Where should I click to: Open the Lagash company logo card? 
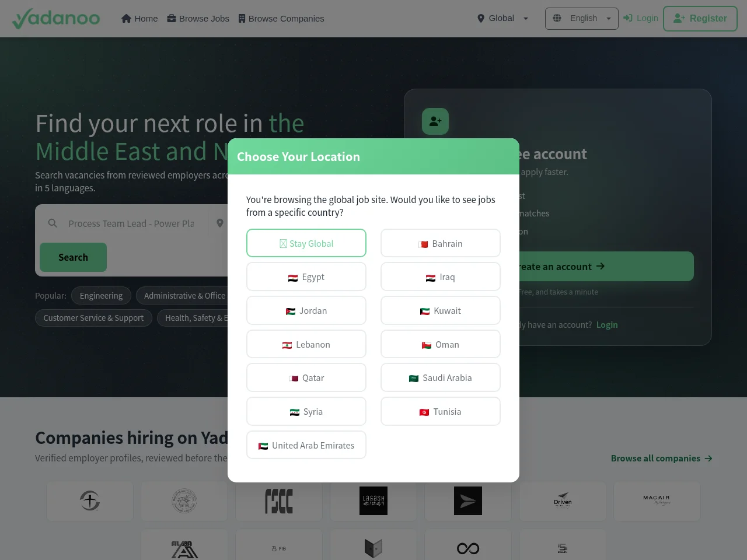[x=373, y=501]
